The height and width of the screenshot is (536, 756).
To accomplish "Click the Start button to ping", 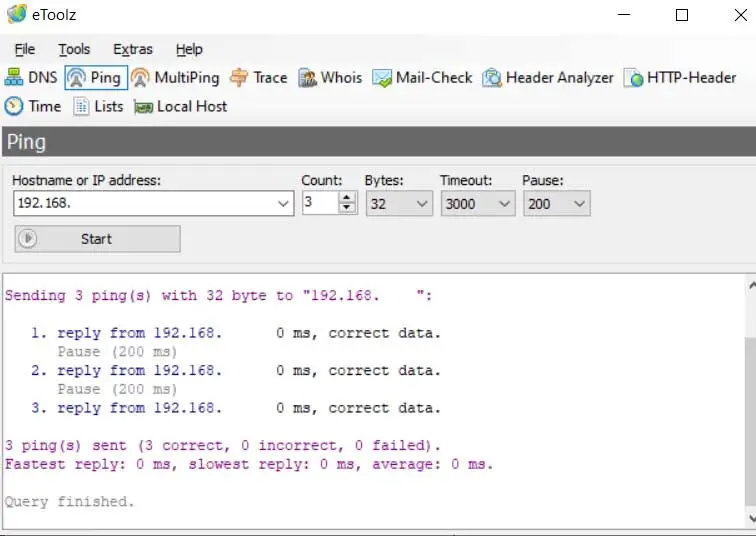I will pyautogui.click(x=97, y=239).
